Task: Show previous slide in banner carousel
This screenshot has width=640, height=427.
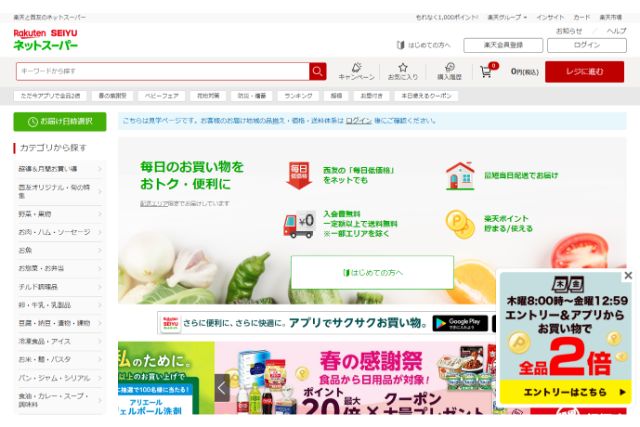Action: [222, 387]
